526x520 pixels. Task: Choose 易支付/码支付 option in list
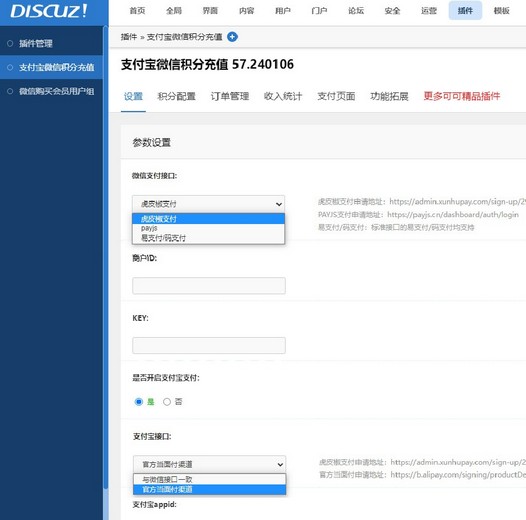coord(208,238)
